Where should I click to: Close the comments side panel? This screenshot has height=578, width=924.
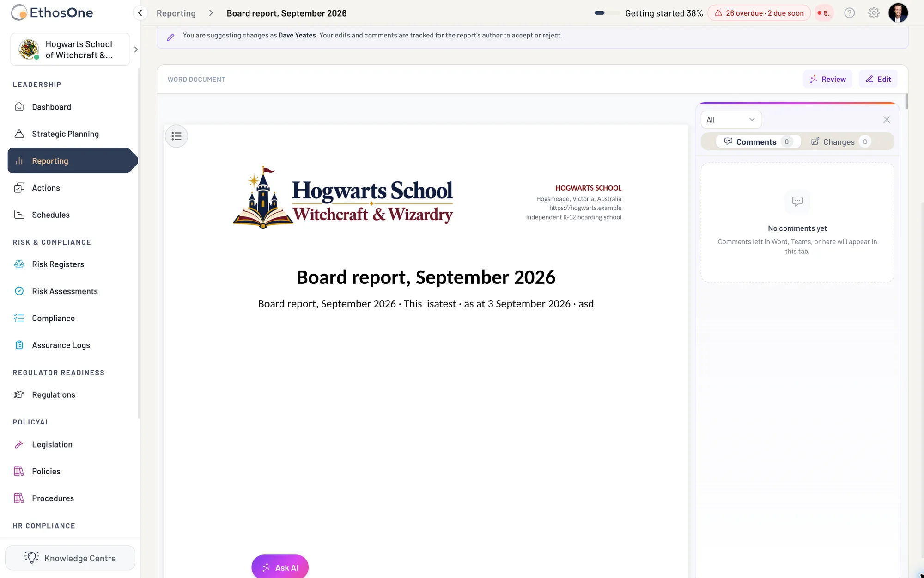(x=887, y=119)
